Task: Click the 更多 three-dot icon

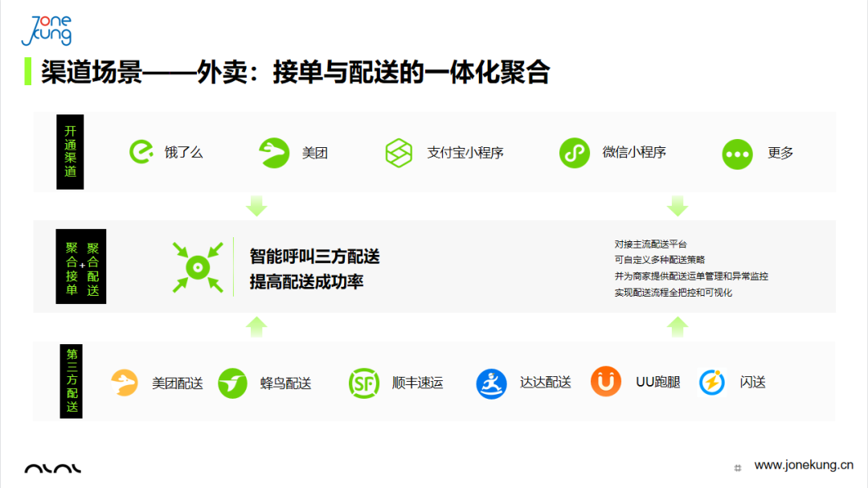Action: coord(737,154)
